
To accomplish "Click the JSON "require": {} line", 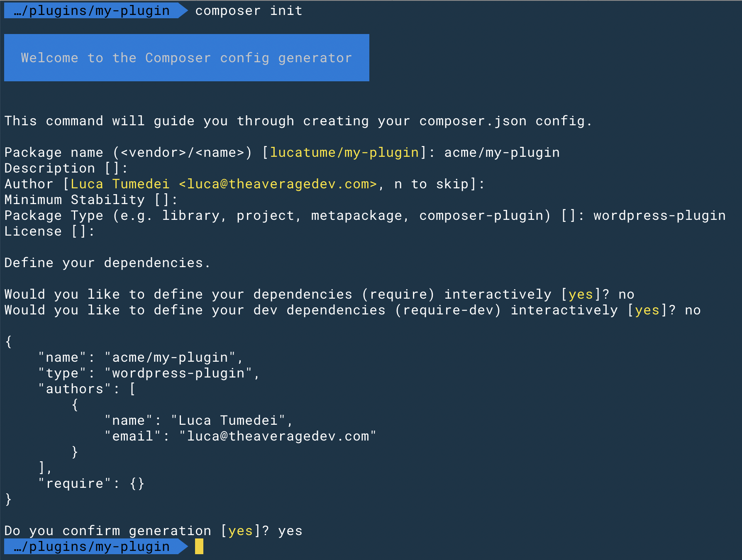I will pyautogui.click(x=91, y=484).
